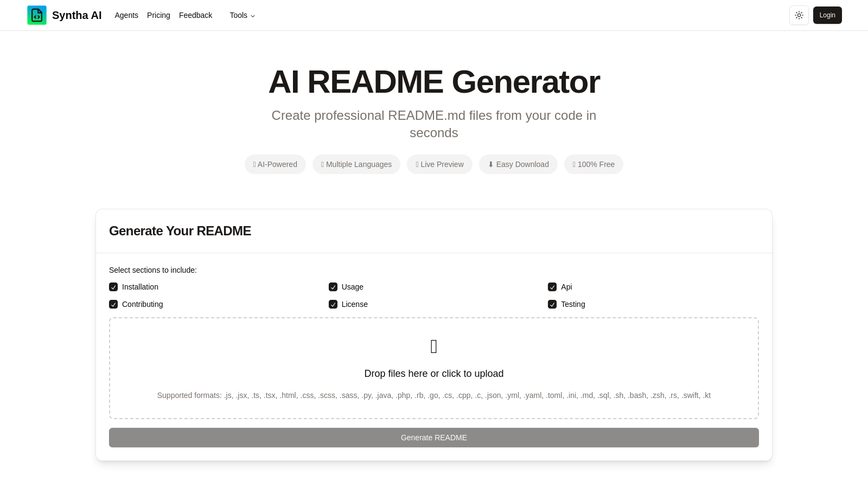Toggle light/dark theme with the sun icon
This screenshot has width=868, height=488.
point(799,15)
